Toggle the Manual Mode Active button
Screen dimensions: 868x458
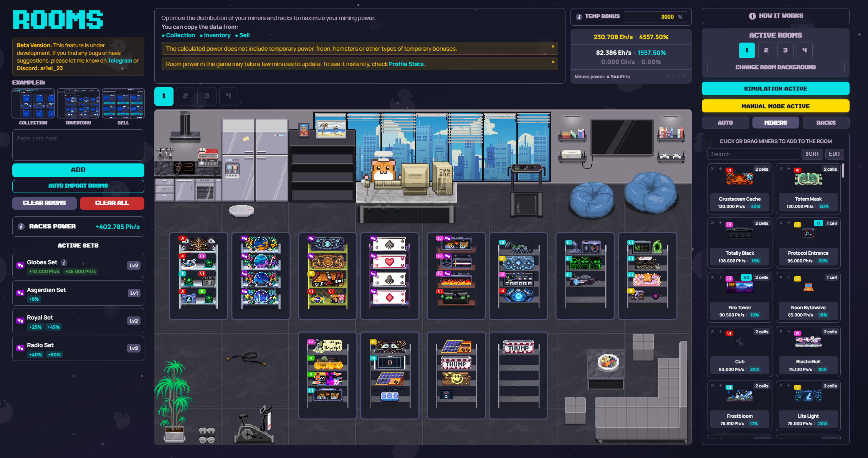[775, 106]
